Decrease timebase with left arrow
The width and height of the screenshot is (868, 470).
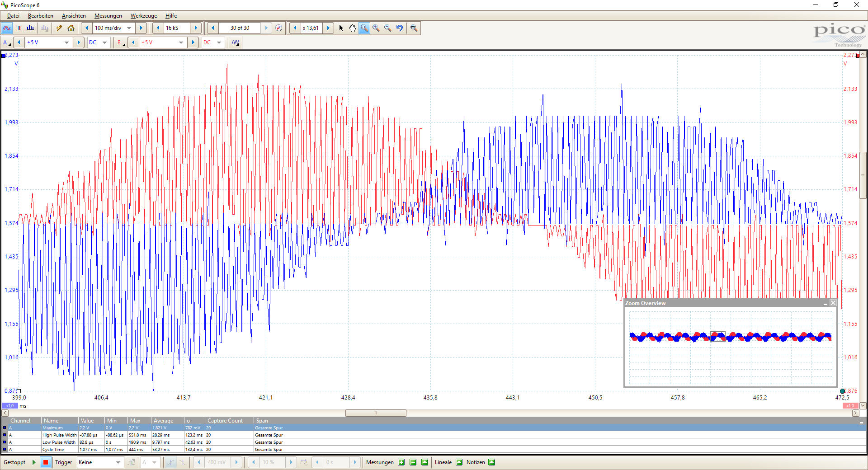click(87, 28)
